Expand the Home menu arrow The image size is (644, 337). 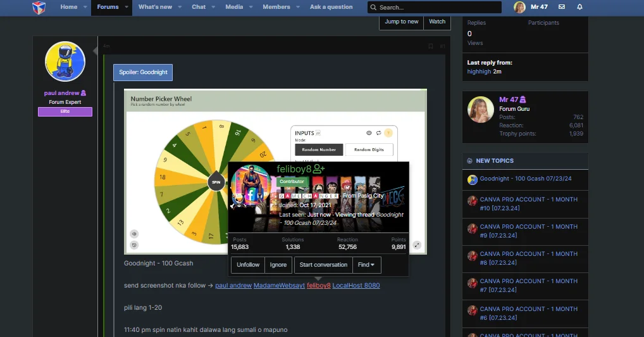click(85, 7)
